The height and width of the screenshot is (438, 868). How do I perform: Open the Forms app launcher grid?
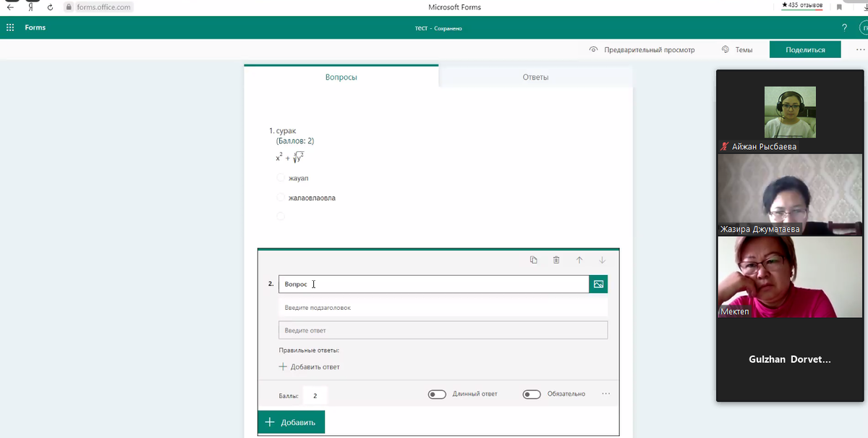(x=10, y=28)
